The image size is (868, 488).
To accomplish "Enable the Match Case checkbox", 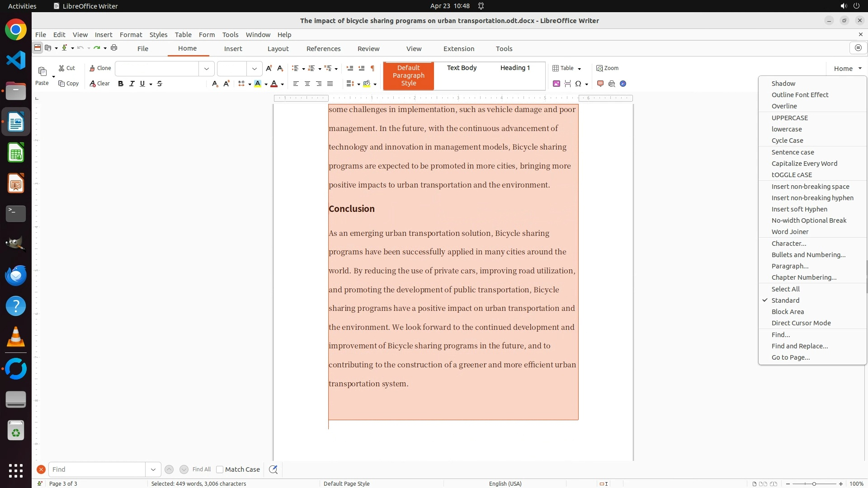I will pos(220,469).
